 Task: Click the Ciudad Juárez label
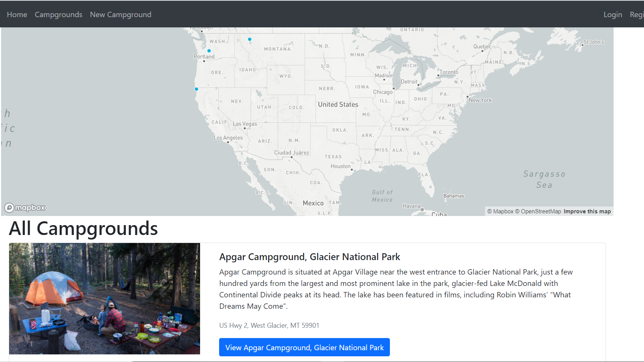292,152
